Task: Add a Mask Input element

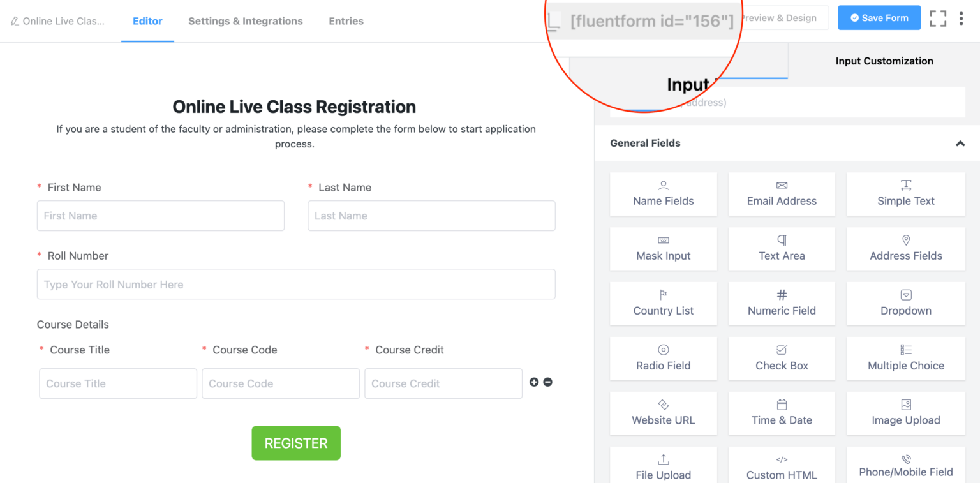Action: (x=664, y=249)
